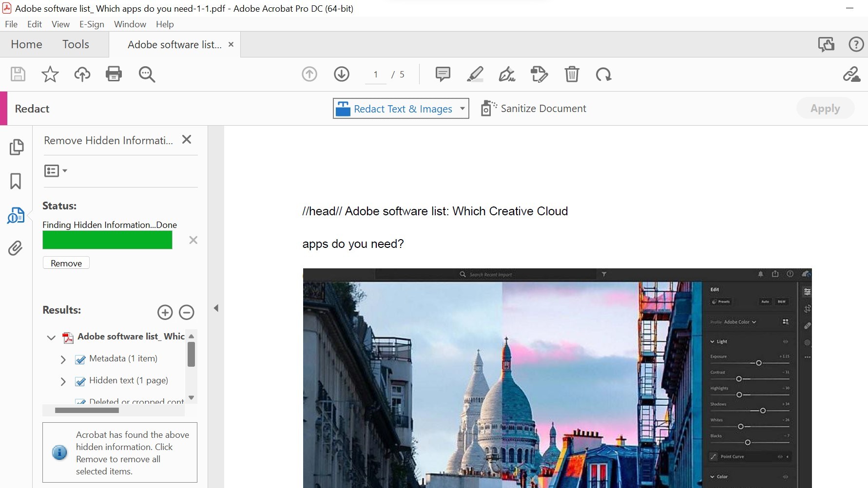Open the View menu
The image size is (868, 488).
[x=60, y=24]
